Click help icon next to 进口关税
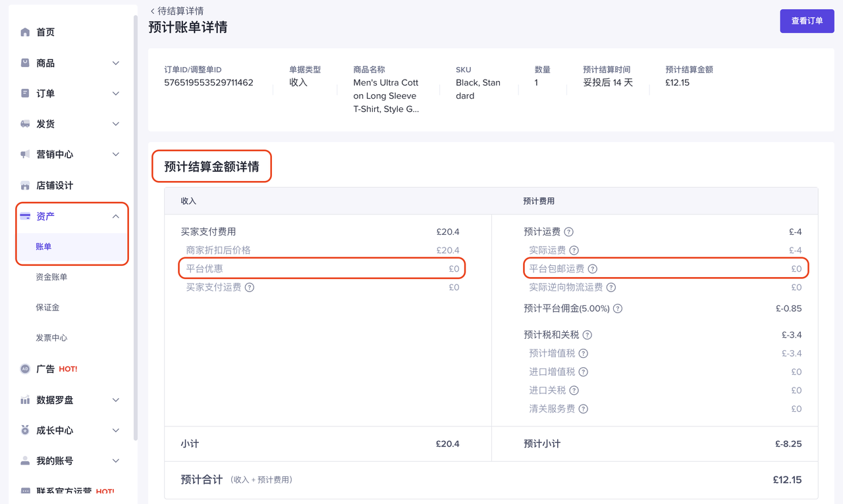Image resolution: width=843 pixels, height=504 pixels. 574,391
